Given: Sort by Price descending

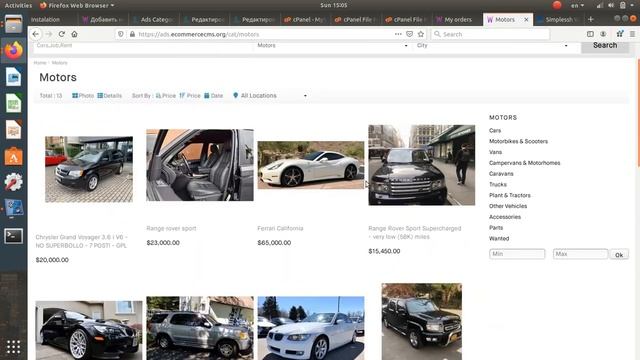Looking at the screenshot, I should [x=190, y=96].
